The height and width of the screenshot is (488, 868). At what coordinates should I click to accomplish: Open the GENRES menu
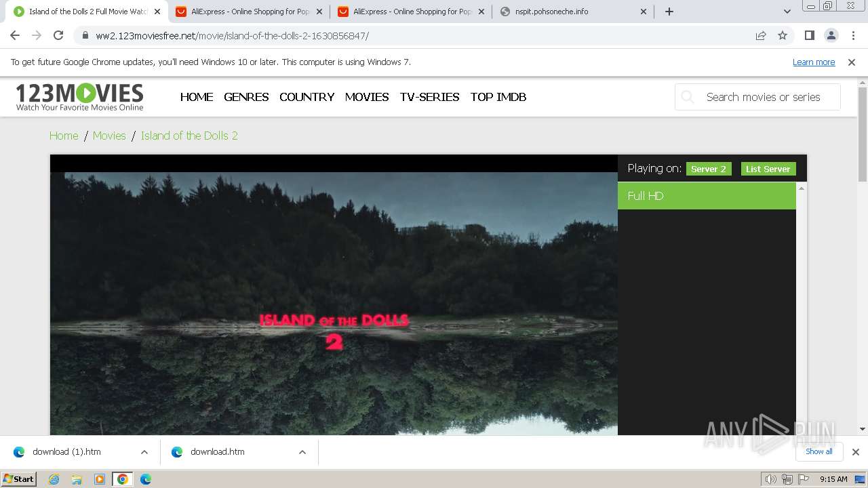pyautogui.click(x=246, y=97)
